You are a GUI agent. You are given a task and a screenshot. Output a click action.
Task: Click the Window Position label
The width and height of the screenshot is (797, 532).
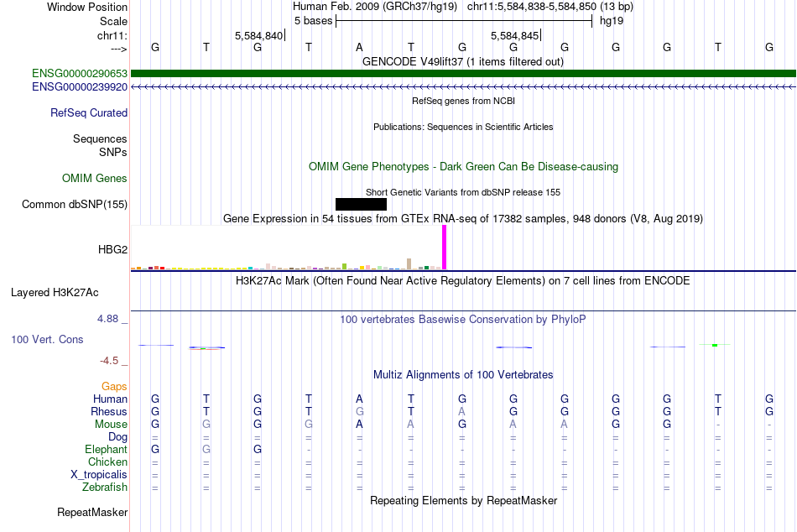(87, 7)
